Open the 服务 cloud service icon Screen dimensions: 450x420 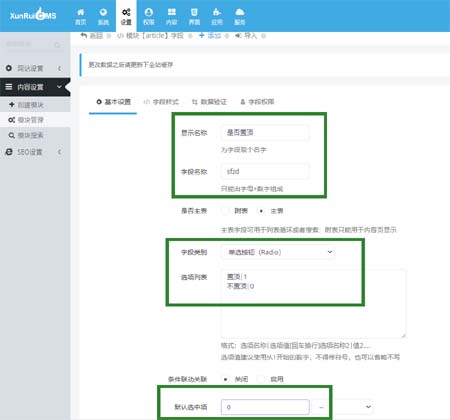pyautogui.click(x=240, y=17)
